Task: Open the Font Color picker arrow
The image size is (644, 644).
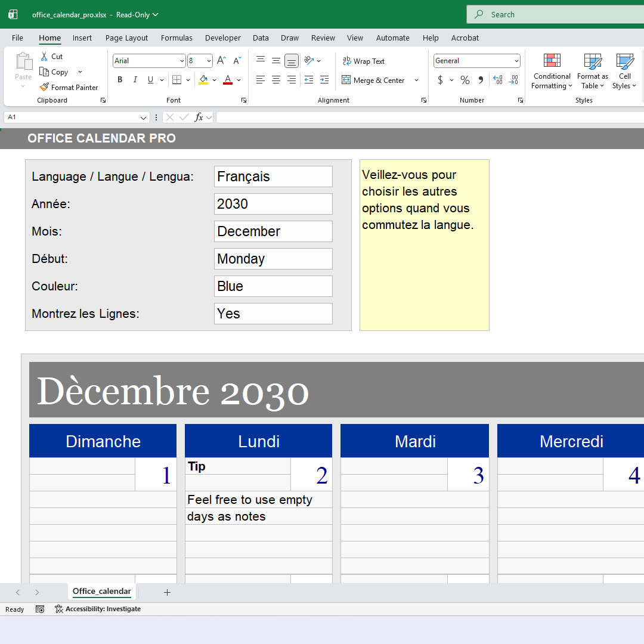Action: point(238,79)
